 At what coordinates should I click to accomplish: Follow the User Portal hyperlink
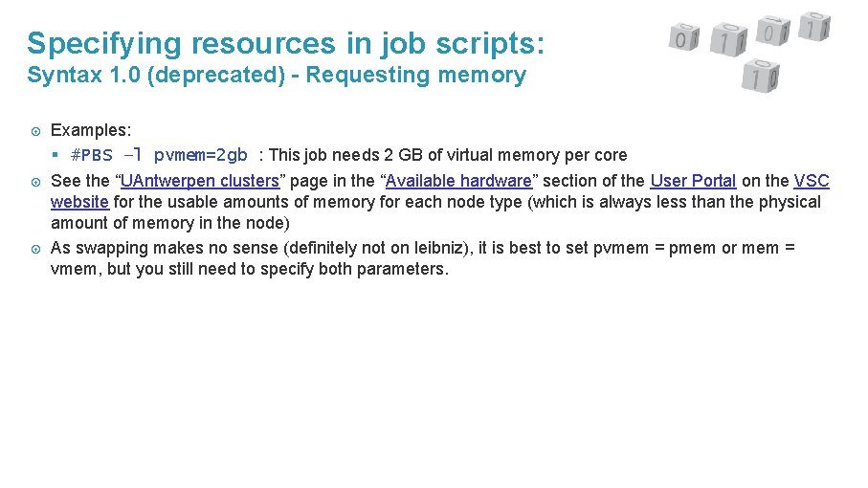point(693,181)
